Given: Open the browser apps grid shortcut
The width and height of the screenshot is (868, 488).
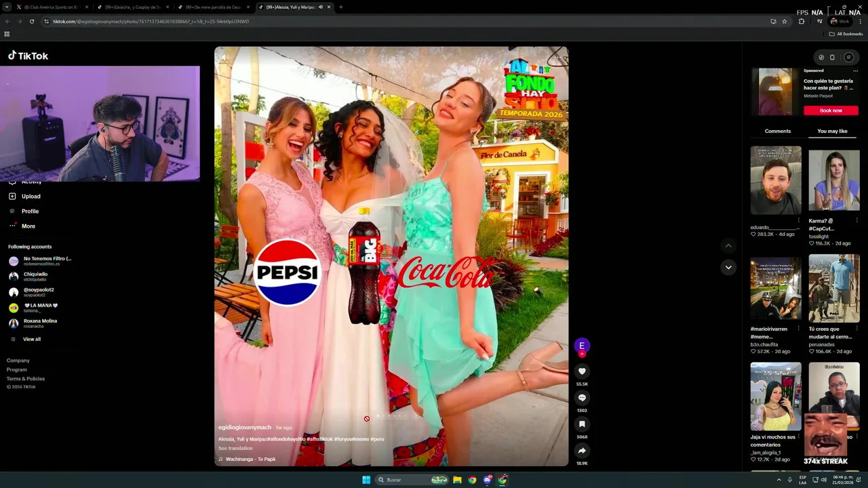Looking at the screenshot, I should pyautogui.click(x=7, y=34).
